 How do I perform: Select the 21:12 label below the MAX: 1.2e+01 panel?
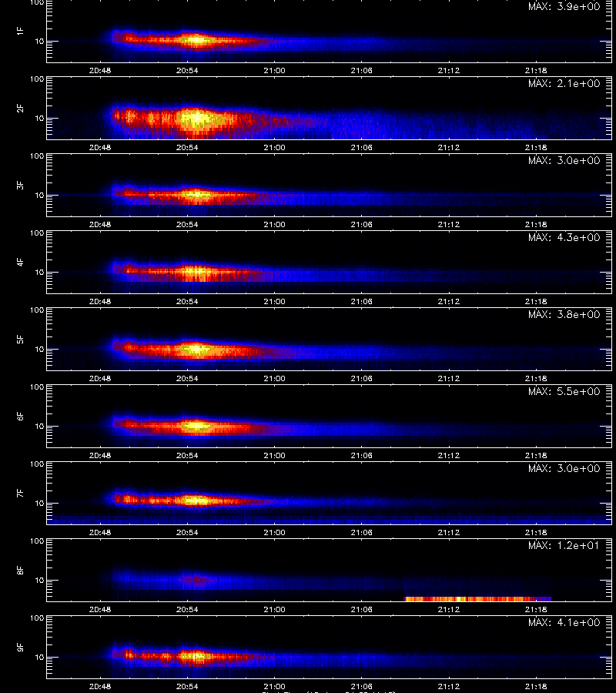(448, 610)
